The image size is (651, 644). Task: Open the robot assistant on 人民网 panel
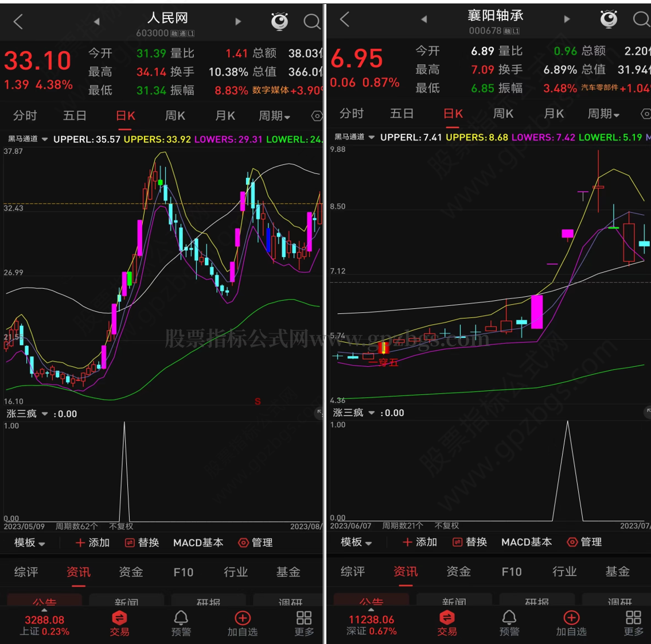coord(279,21)
